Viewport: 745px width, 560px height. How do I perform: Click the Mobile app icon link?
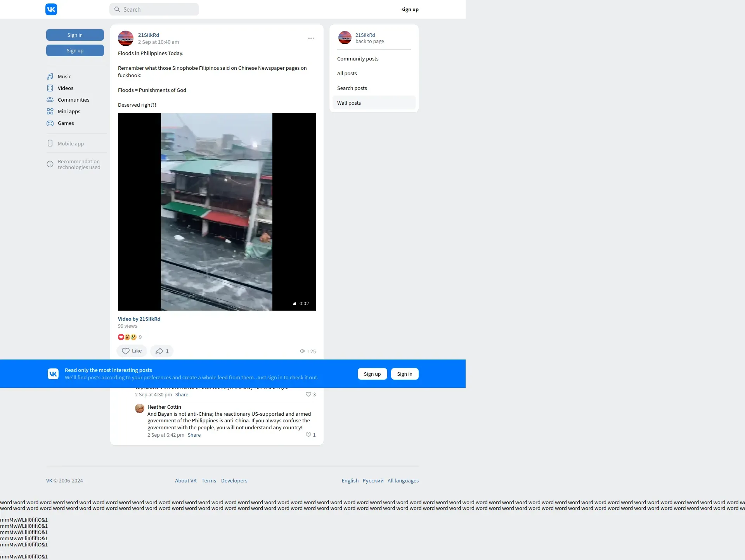click(50, 143)
